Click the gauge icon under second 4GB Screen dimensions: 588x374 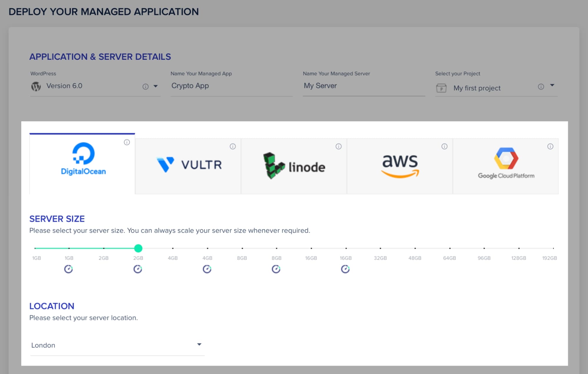[207, 269]
